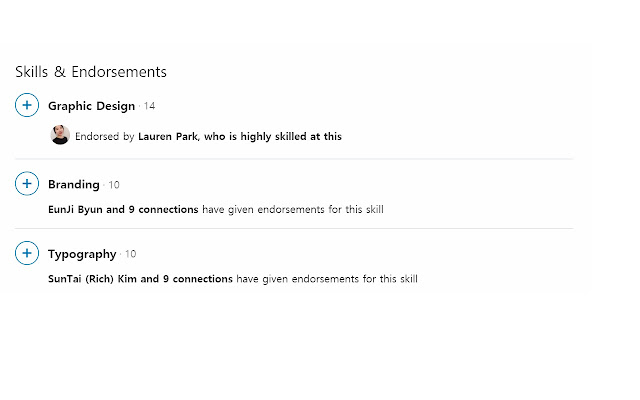Viewport: 640px width, 400px height.
Task: Open Lauren Park's profile photo
Action: [60, 136]
